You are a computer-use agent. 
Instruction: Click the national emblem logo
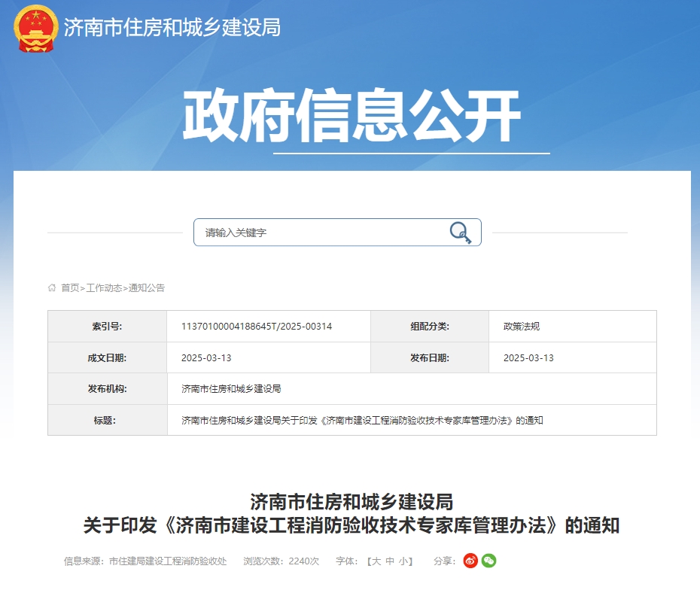36,28
